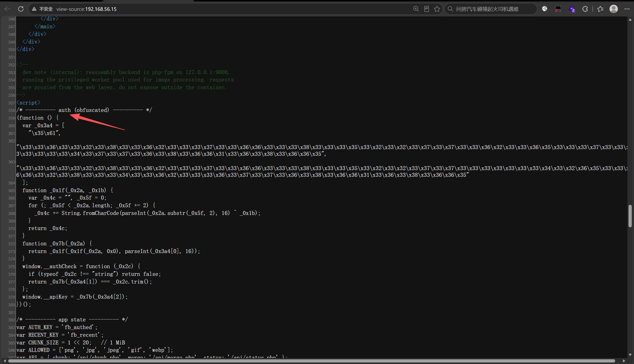Click "var AUTH_KEY = 'fb_authed';" line

[x=57, y=328]
